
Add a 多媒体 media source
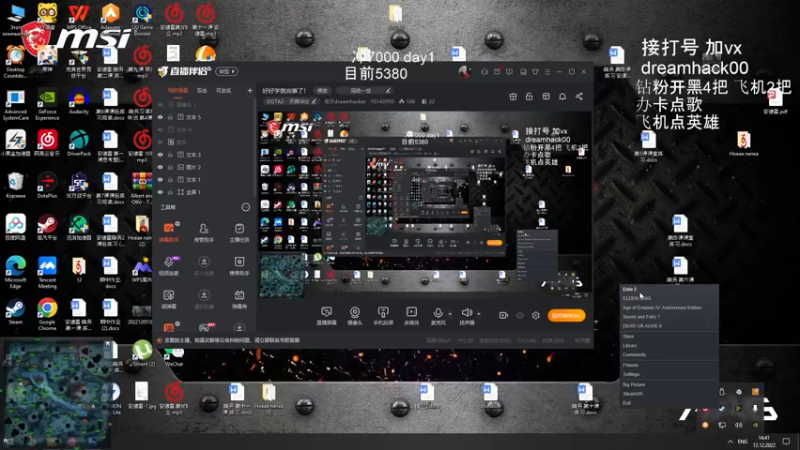[x=411, y=315]
